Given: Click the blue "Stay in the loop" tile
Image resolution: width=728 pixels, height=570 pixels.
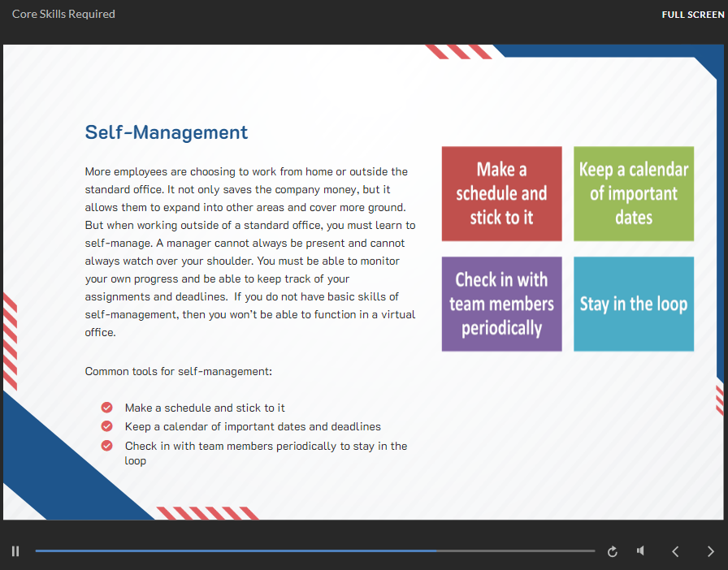Looking at the screenshot, I should (x=634, y=304).
